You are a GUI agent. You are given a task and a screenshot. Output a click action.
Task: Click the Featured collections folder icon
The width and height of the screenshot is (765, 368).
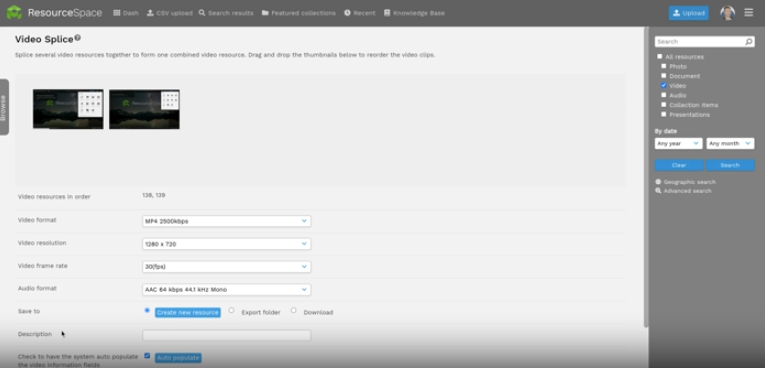265,13
